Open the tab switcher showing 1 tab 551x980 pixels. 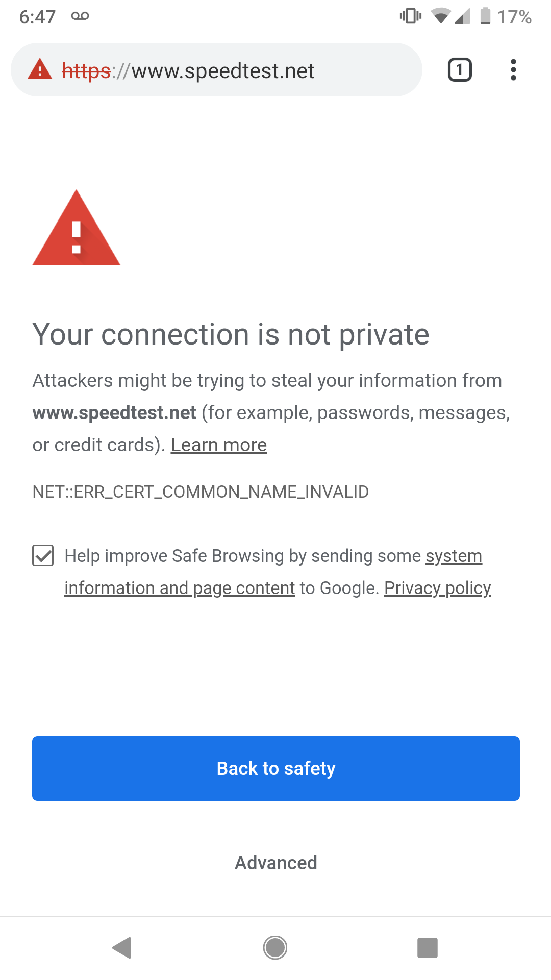pos(460,70)
